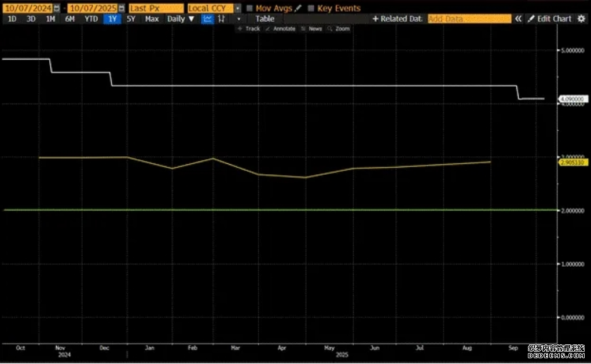Screen dimensions: 591x364
Task: Click the 1.000000 y-axis label
Action: tap(572, 264)
